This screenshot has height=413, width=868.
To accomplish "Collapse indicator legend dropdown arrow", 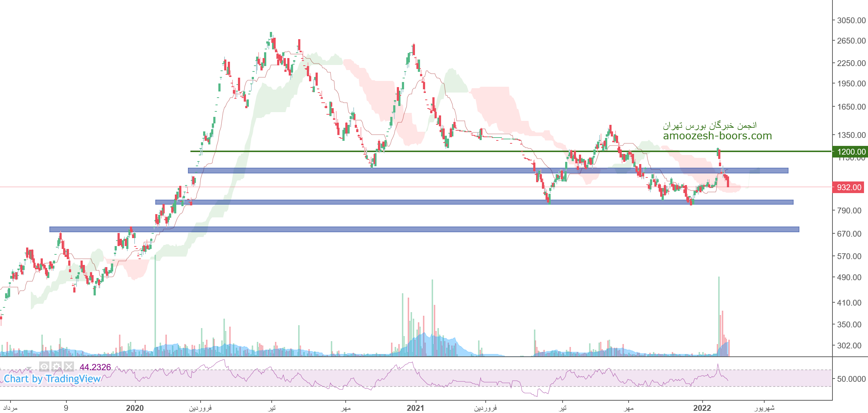I will (29, 368).
